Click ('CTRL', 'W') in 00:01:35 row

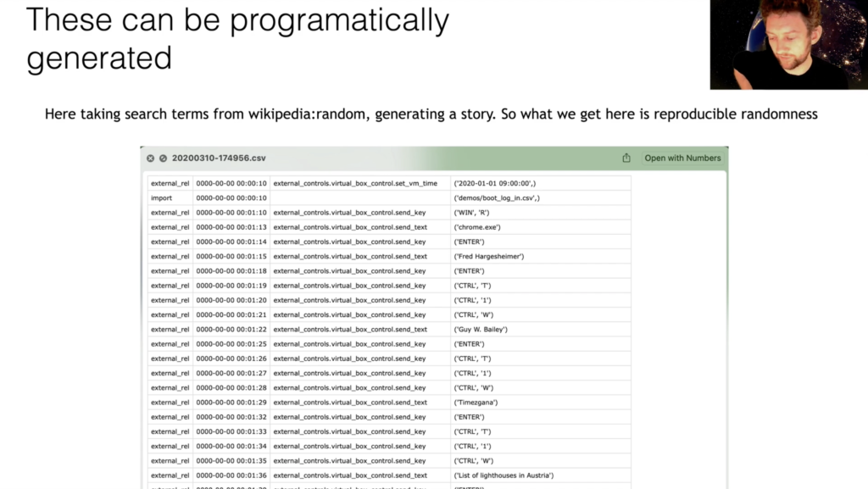473,461
